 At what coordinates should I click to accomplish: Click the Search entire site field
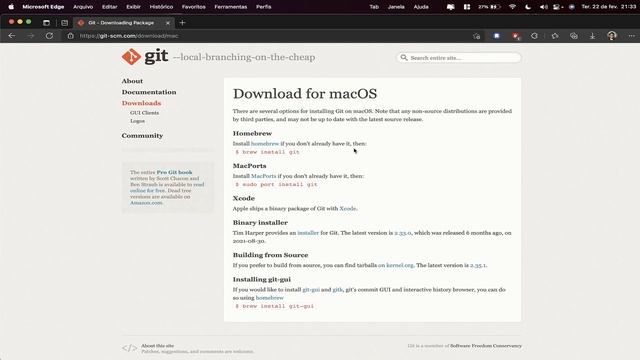click(459, 58)
